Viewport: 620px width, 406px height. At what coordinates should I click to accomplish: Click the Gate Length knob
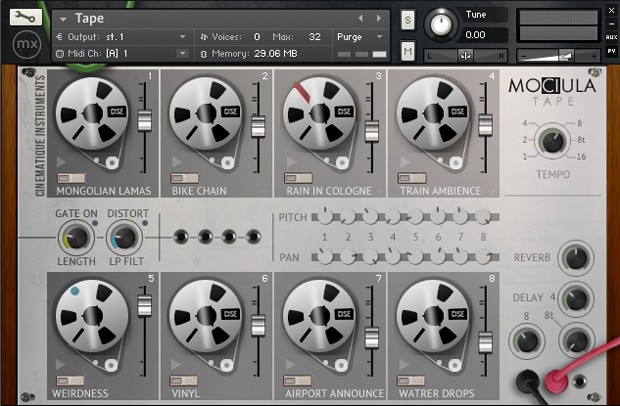(76, 238)
